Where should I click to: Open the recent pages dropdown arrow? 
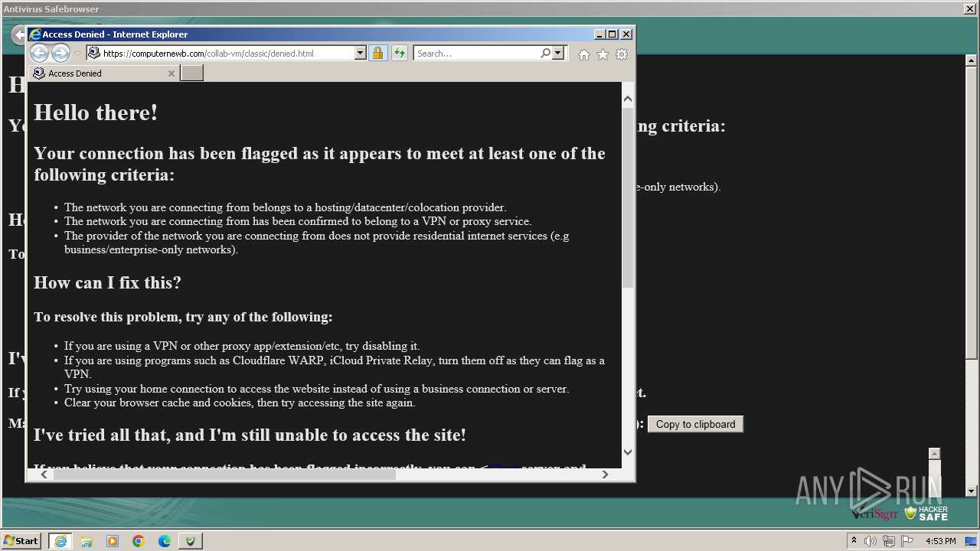tap(77, 54)
